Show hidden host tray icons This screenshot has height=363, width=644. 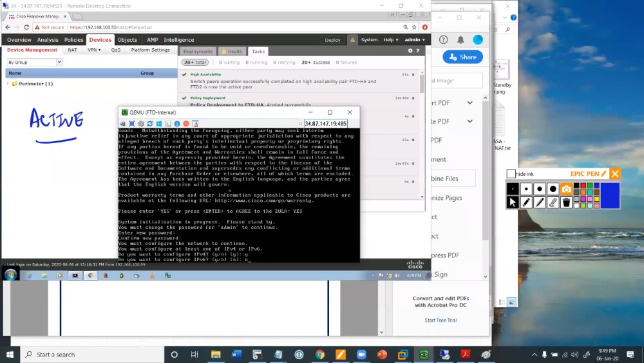(x=534, y=355)
